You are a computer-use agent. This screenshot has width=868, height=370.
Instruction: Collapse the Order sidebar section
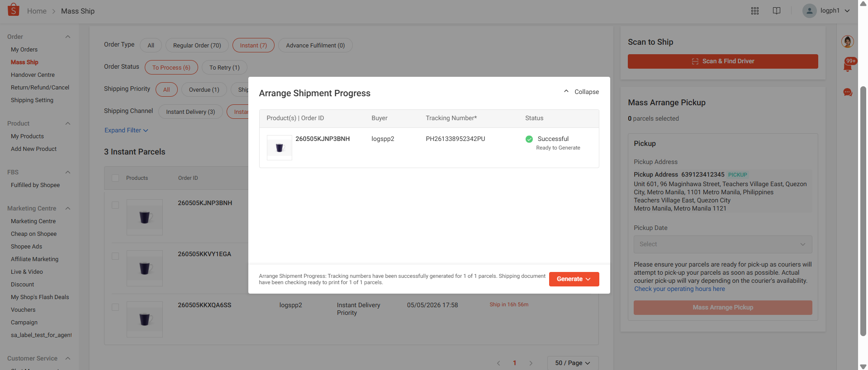[x=68, y=37]
